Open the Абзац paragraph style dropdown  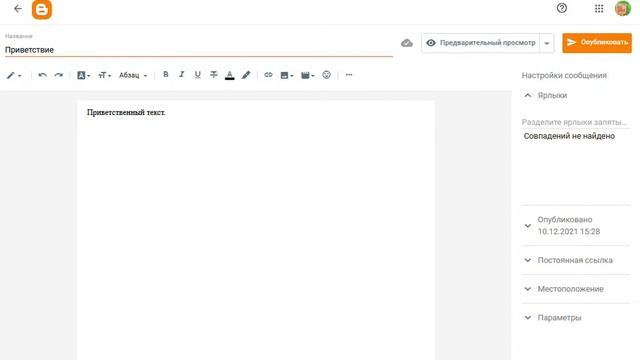133,76
